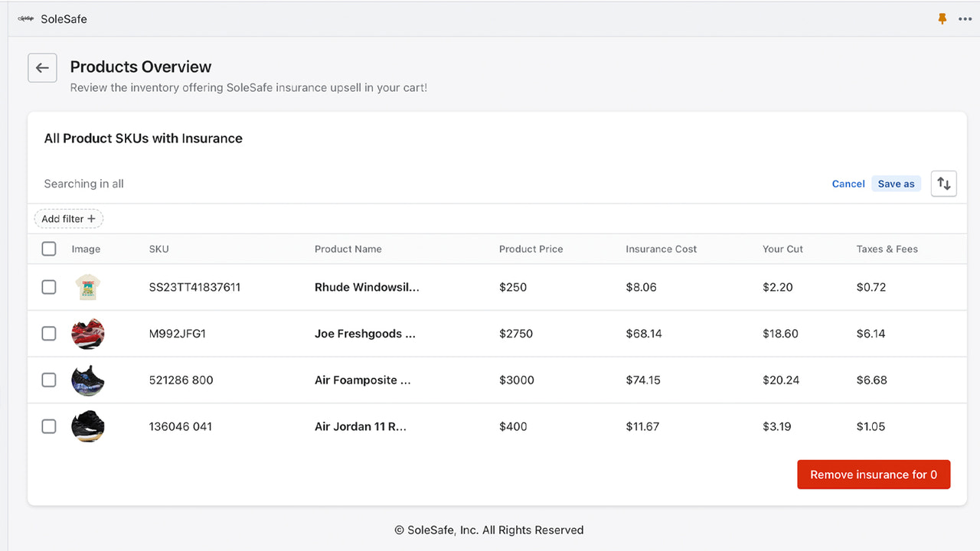Image resolution: width=980 pixels, height=551 pixels.
Task: Open the Rhude Windowsil product name
Action: pos(367,287)
